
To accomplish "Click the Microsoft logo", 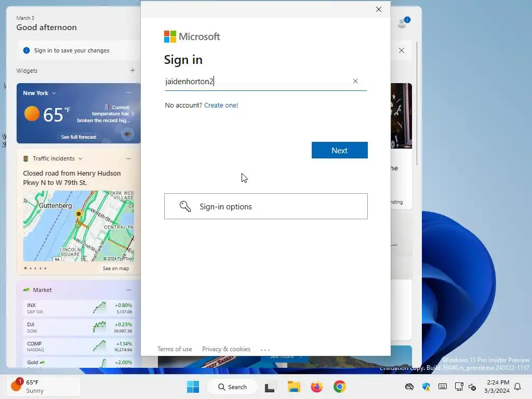I will click(192, 37).
